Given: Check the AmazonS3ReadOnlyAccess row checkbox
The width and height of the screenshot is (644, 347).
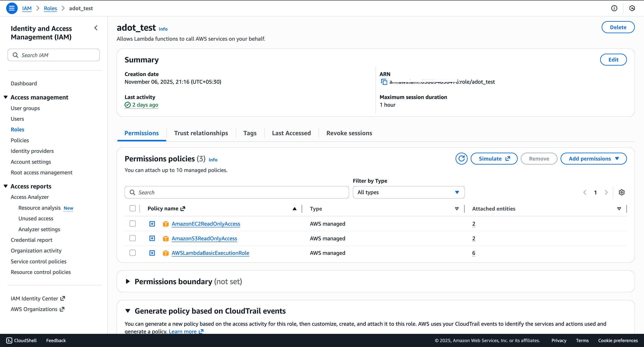Looking at the screenshot, I should point(132,238).
